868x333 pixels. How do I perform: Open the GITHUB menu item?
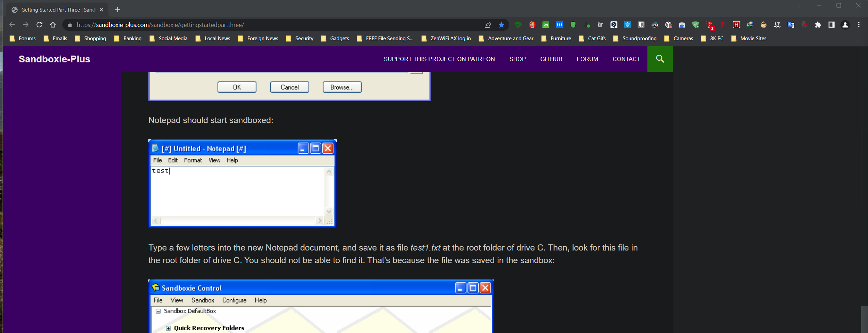point(551,59)
